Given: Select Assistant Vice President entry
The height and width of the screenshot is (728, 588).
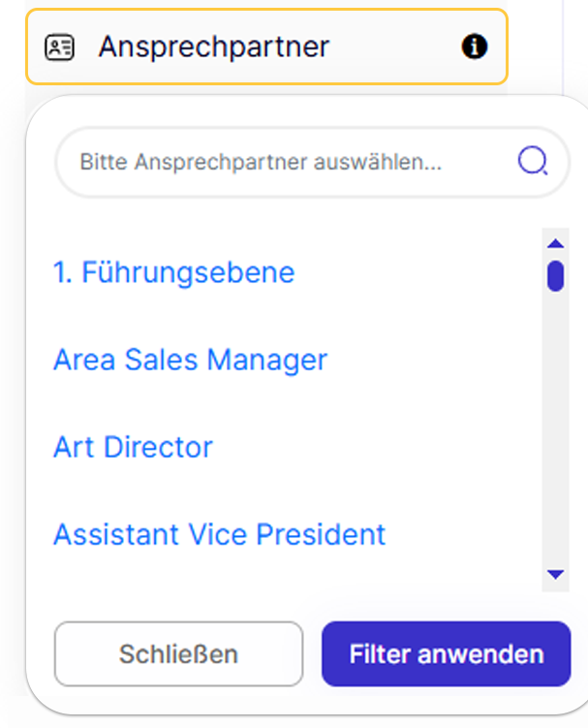Looking at the screenshot, I should [219, 534].
